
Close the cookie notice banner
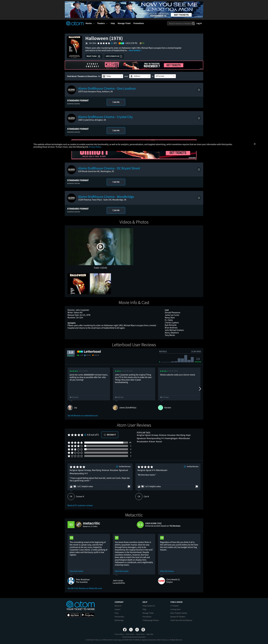pos(254,144)
